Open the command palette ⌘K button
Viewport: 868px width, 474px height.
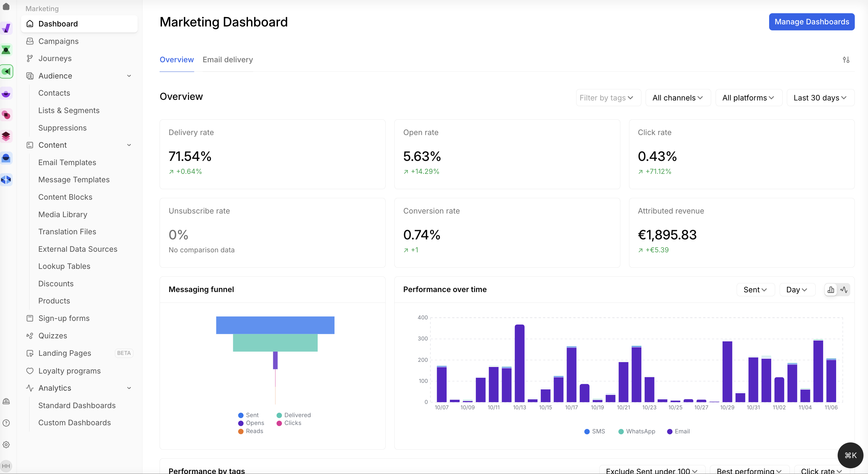[x=850, y=455]
